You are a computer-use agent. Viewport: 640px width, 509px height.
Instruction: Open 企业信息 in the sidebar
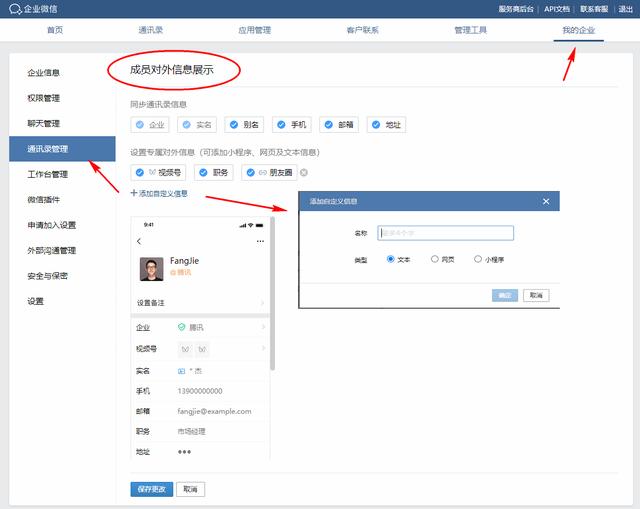click(x=44, y=73)
